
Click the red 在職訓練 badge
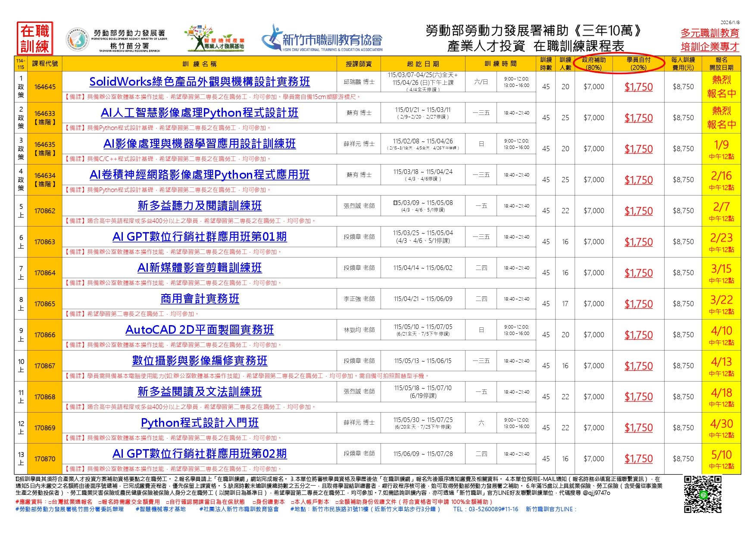[x=34, y=39]
